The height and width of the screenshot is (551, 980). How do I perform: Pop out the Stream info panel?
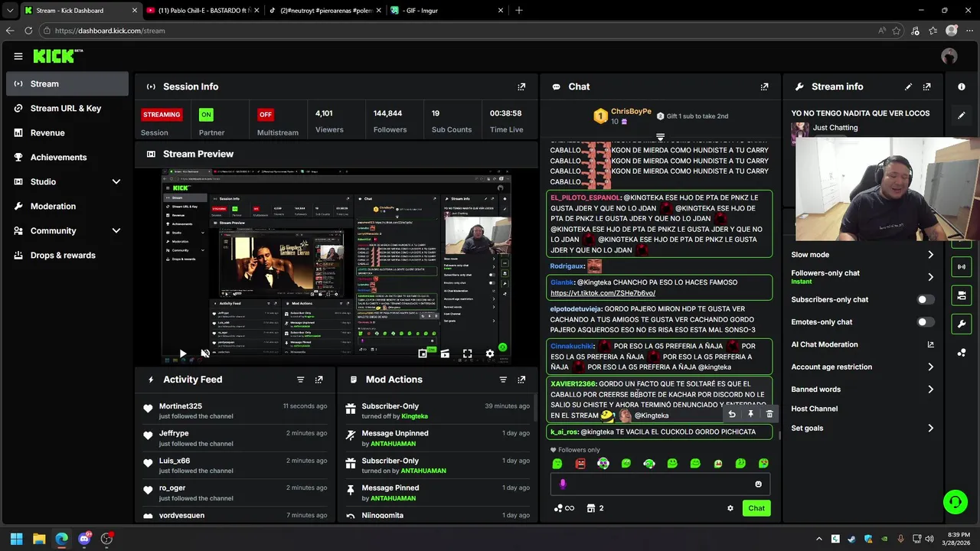tap(927, 86)
